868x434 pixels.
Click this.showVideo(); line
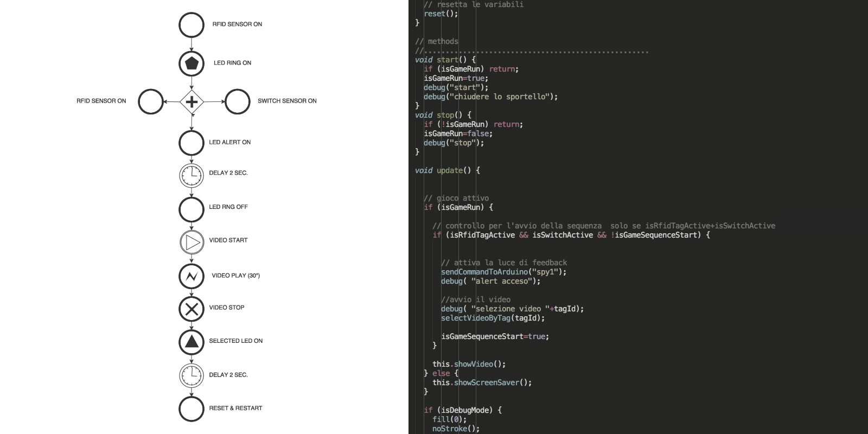point(469,364)
